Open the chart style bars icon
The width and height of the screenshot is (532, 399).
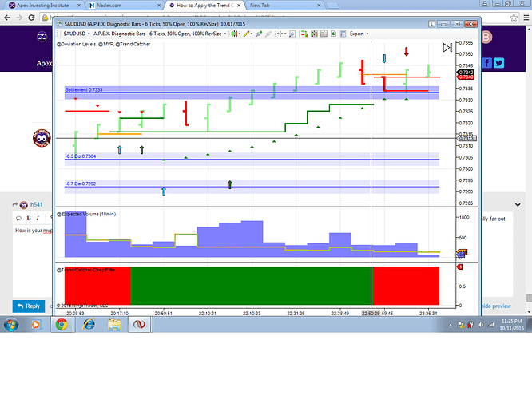[x=233, y=34]
